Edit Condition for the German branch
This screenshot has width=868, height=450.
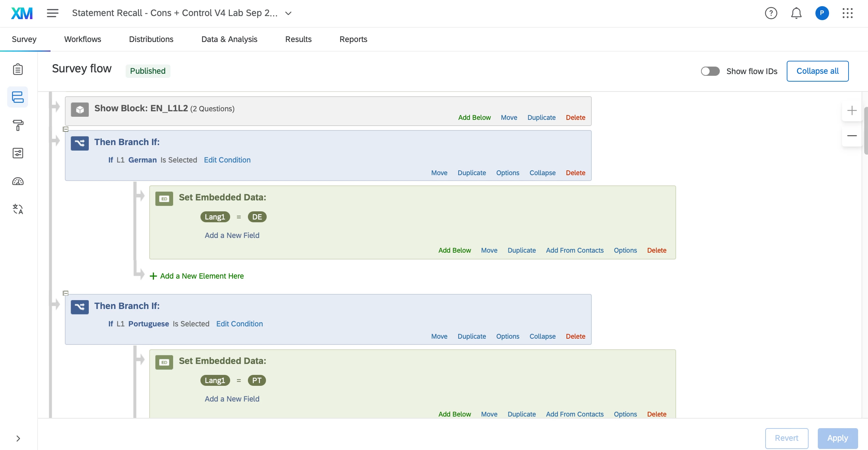point(227,160)
